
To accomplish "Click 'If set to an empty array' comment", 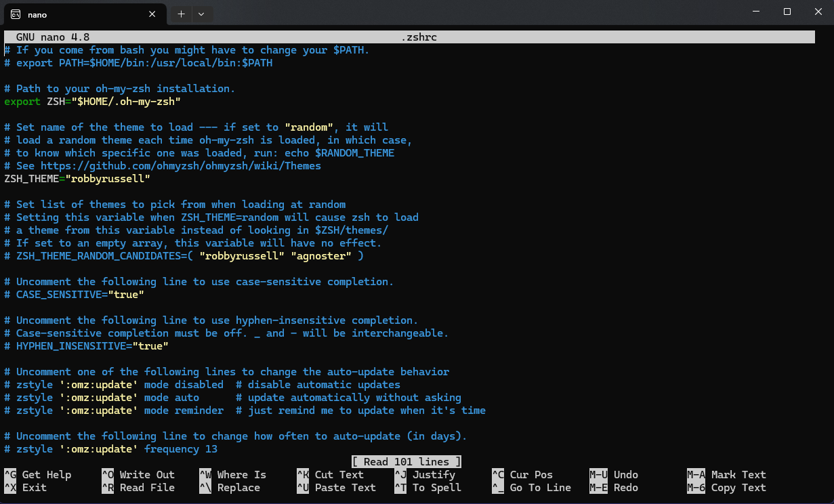I will 193,243.
